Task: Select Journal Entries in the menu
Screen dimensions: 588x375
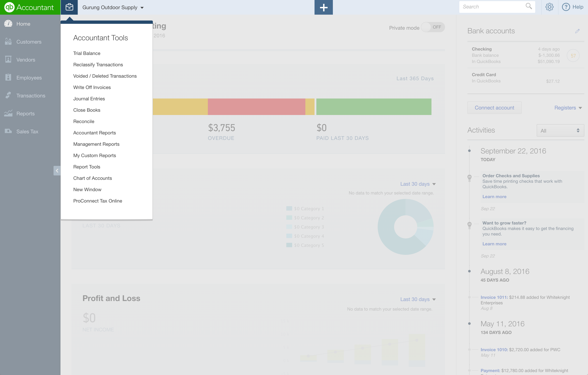Action: [89, 99]
